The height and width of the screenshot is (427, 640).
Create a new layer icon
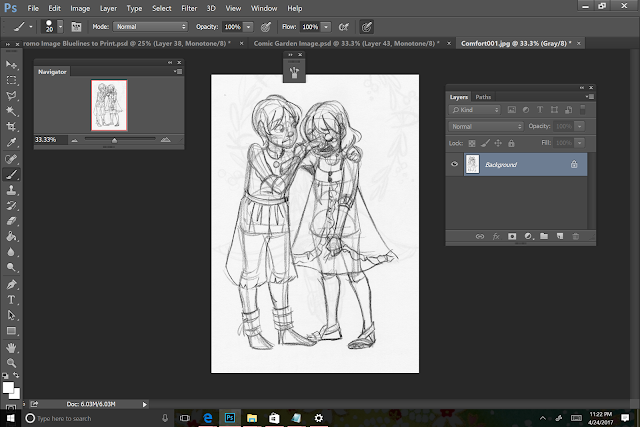[x=558, y=236]
